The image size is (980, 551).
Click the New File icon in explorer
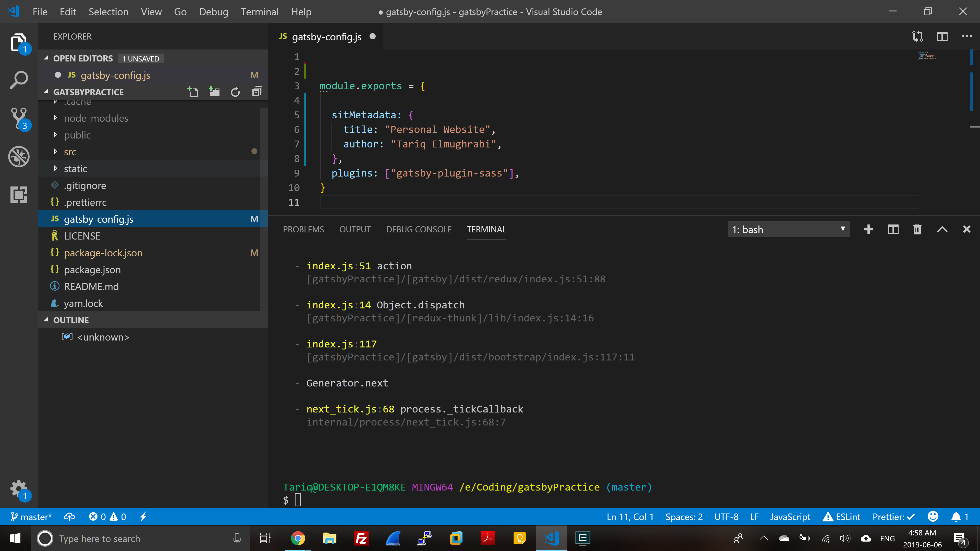click(x=193, y=92)
